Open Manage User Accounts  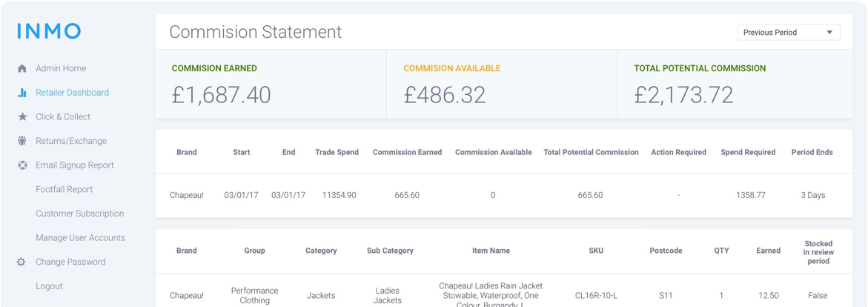coord(80,238)
